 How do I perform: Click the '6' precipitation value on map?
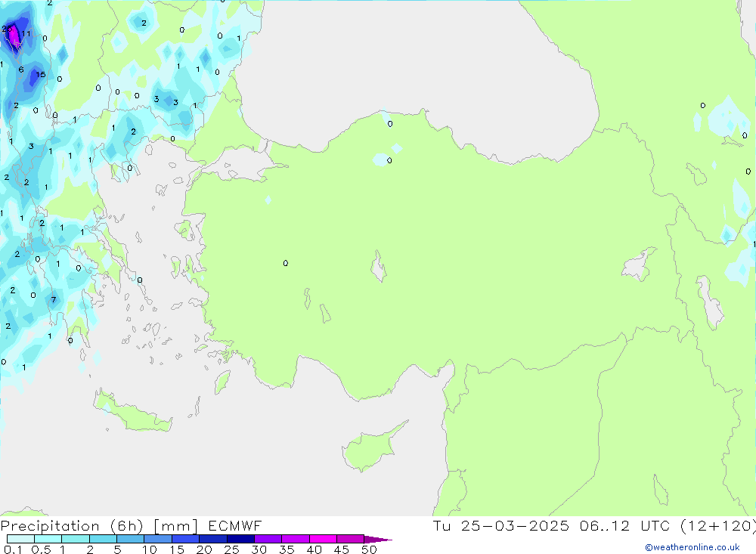coord(20,70)
